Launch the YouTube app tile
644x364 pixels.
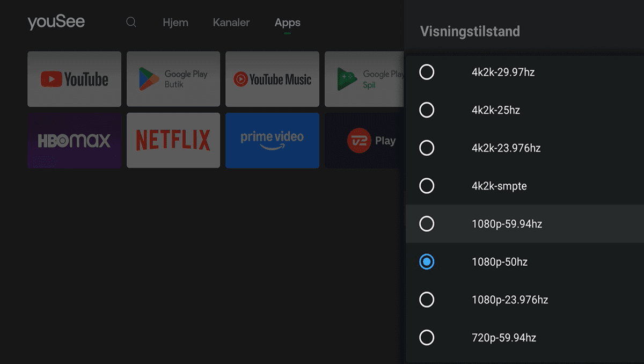74,79
